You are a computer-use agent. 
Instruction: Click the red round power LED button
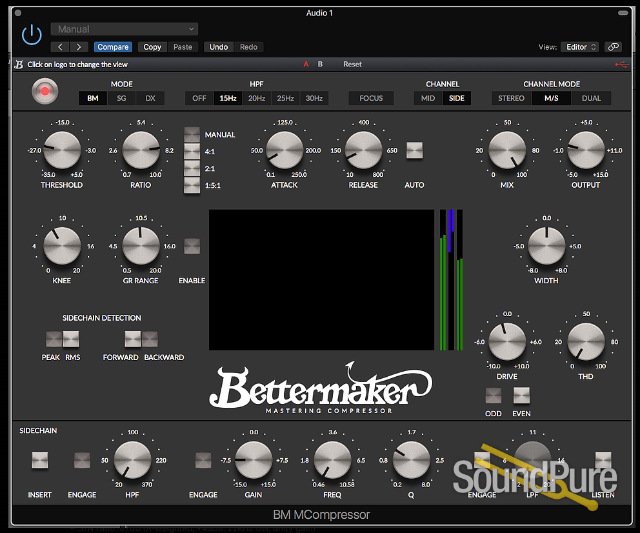click(45, 91)
